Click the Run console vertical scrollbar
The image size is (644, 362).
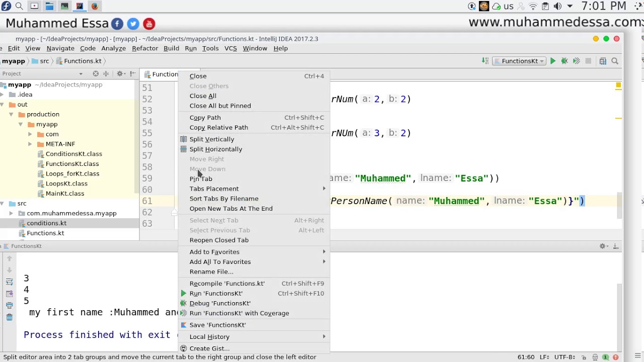tap(620, 318)
